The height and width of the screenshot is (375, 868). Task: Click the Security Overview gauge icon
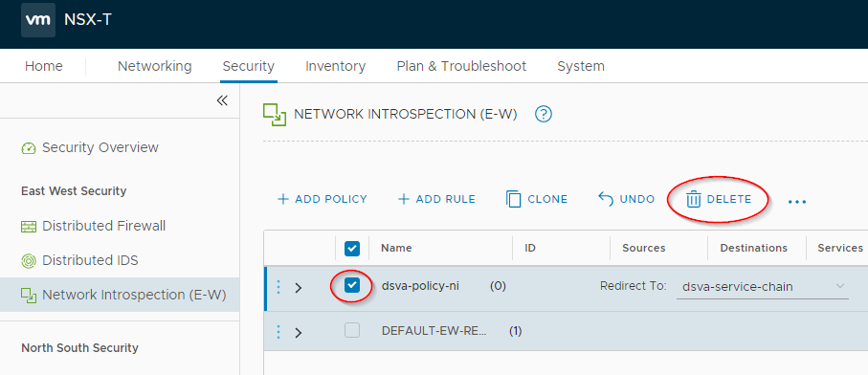[29, 149]
